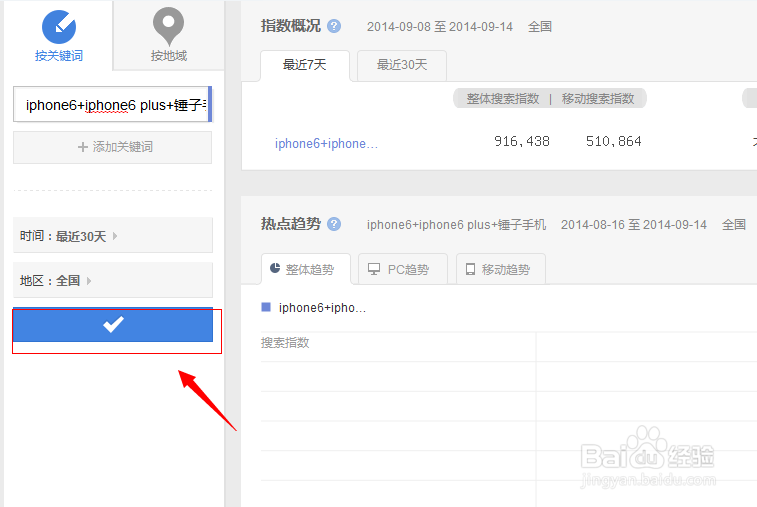Click the 搜索指数 chart axis label
This screenshot has width=757, height=507.
(285, 343)
